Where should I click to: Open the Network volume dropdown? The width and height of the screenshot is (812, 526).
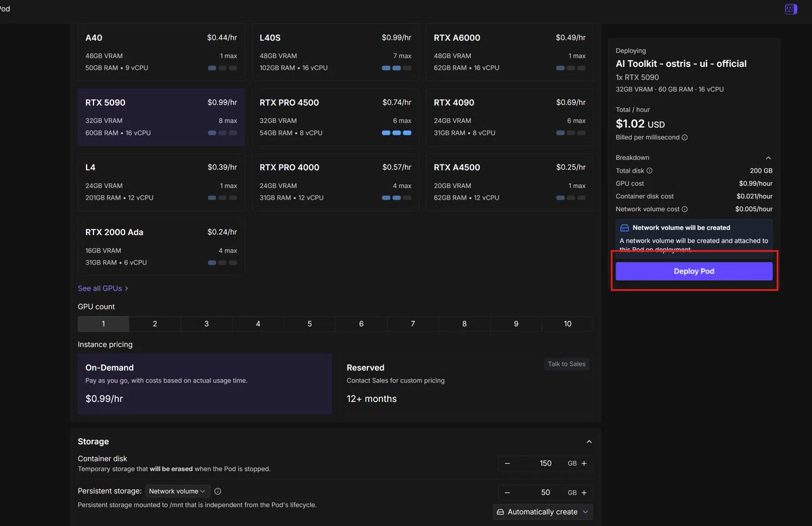(177, 491)
